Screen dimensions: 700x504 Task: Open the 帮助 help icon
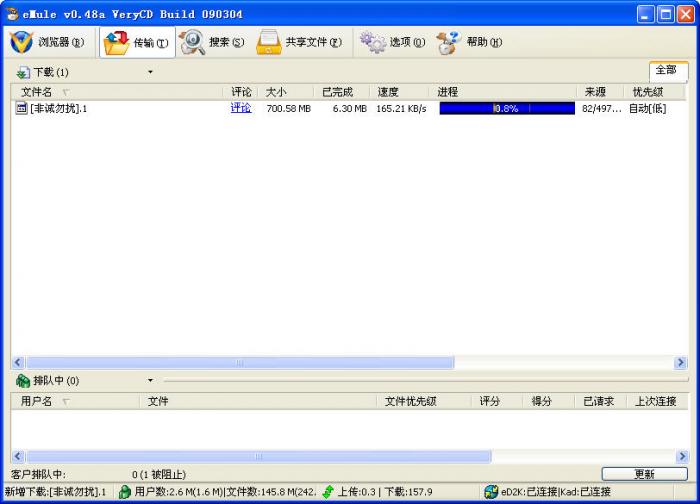(x=448, y=42)
